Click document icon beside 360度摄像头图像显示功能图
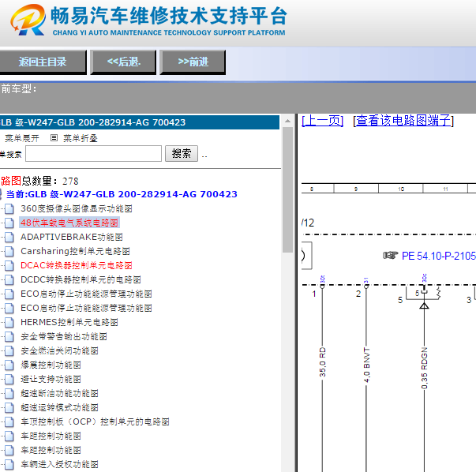476x472 pixels. [9, 209]
